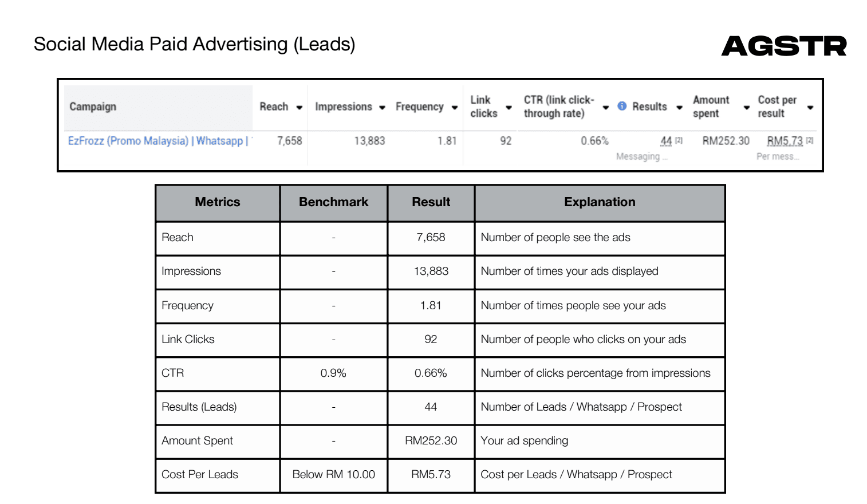Open the Results column dropdown arrow

tap(679, 107)
